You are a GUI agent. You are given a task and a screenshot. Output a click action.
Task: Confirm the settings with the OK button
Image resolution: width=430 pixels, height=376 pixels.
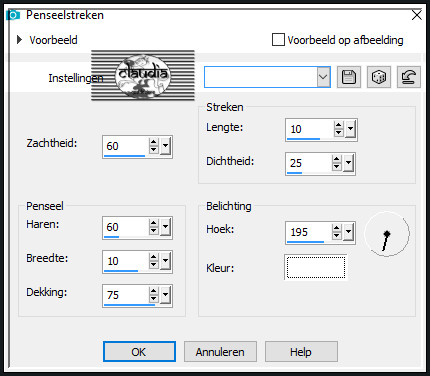(139, 352)
